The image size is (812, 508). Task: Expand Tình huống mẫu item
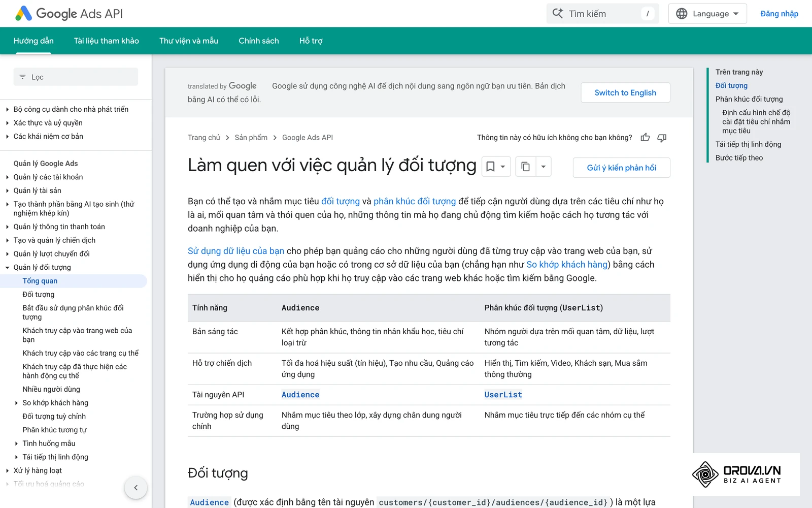(16, 443)
